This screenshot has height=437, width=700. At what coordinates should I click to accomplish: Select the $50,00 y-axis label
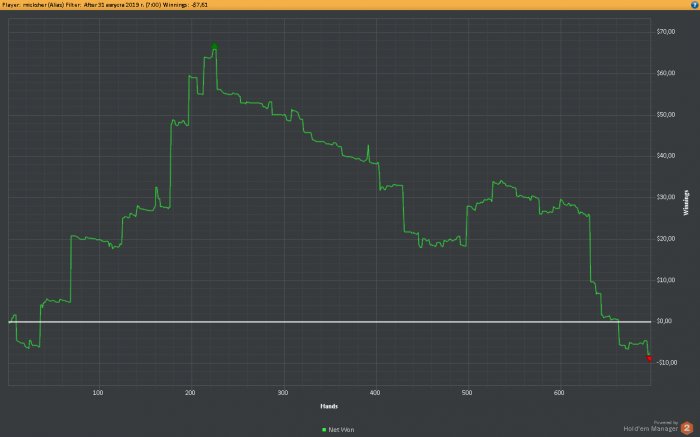[666, 115]
